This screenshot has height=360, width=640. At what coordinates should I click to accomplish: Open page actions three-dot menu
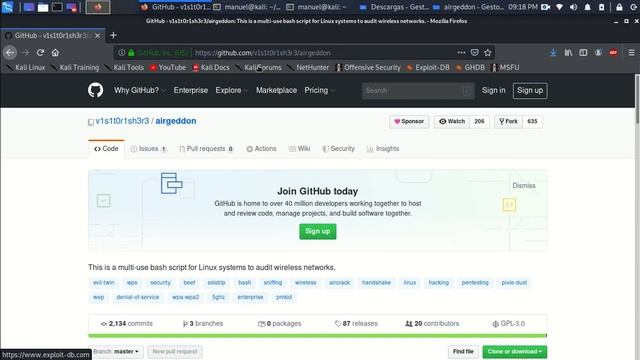[461, 53]
